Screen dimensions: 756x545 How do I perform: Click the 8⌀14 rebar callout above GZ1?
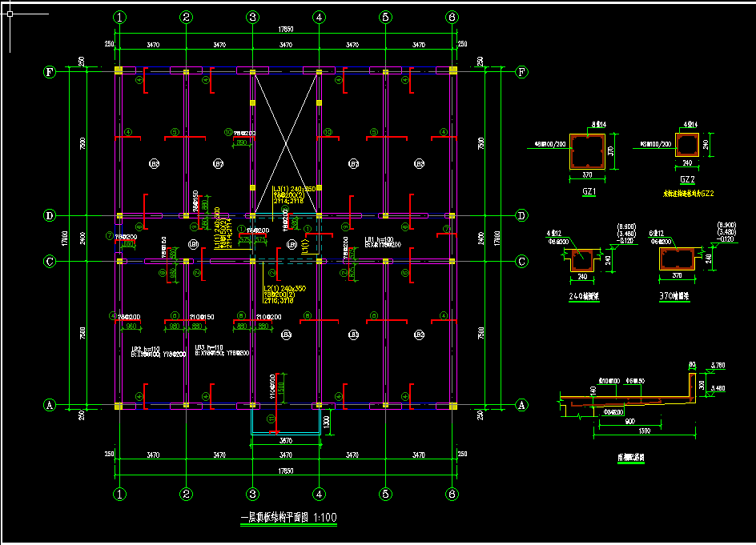point(598,124)
